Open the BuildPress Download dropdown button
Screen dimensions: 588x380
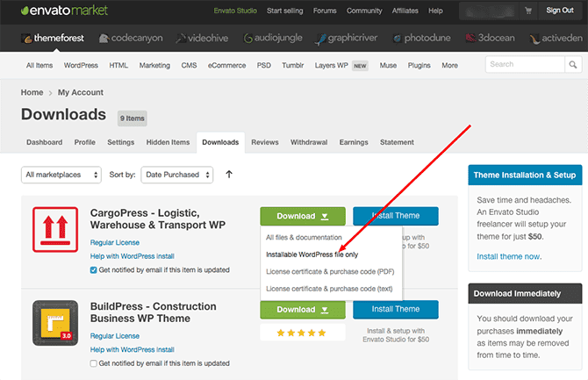(x=303, y=310)
